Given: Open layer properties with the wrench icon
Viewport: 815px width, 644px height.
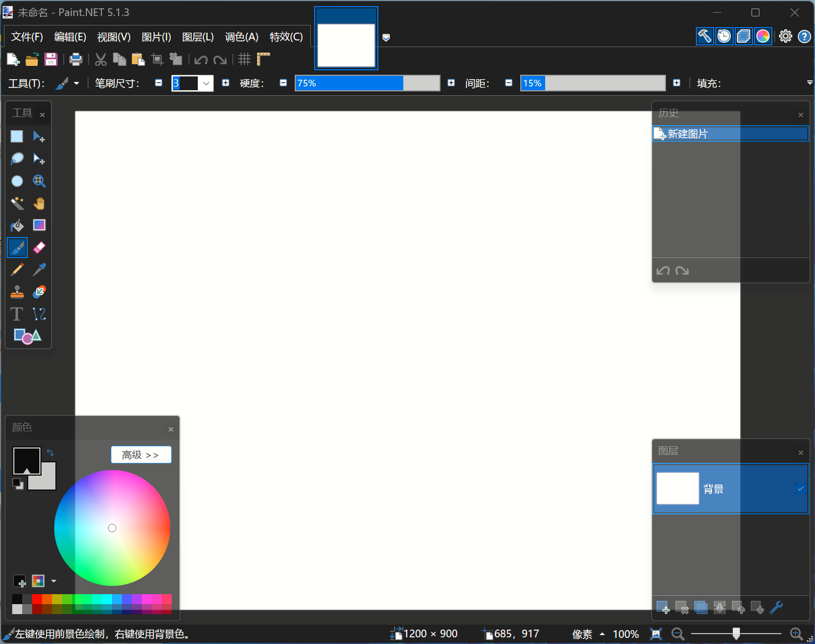Looking at the screenshot, I should [x=776, y=607].
